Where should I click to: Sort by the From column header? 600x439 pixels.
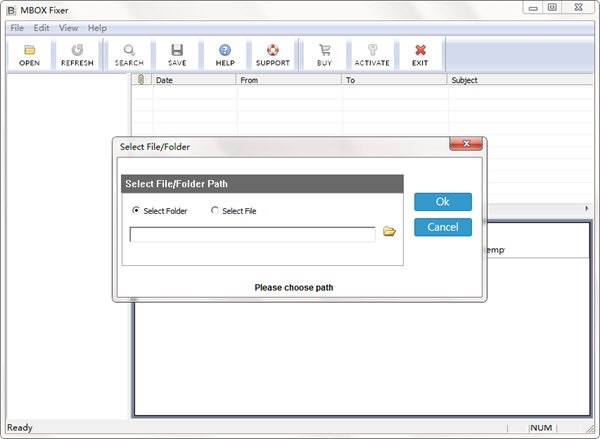pos(289,80)
